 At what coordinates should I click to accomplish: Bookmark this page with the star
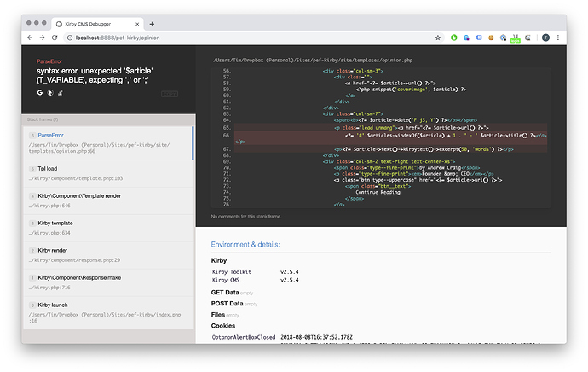tap(438, 38)
